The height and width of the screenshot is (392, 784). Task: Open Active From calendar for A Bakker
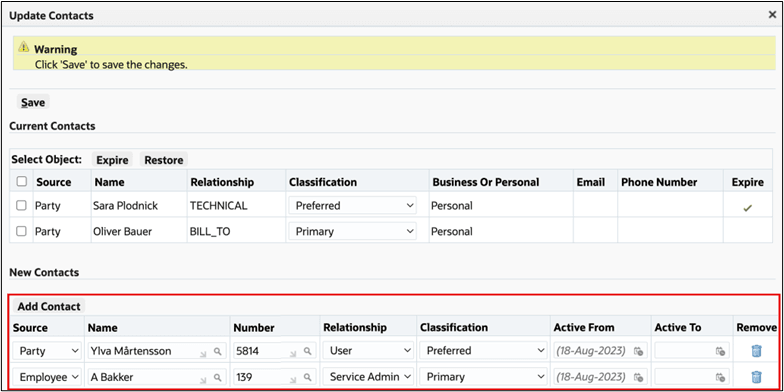pos(638,377)
